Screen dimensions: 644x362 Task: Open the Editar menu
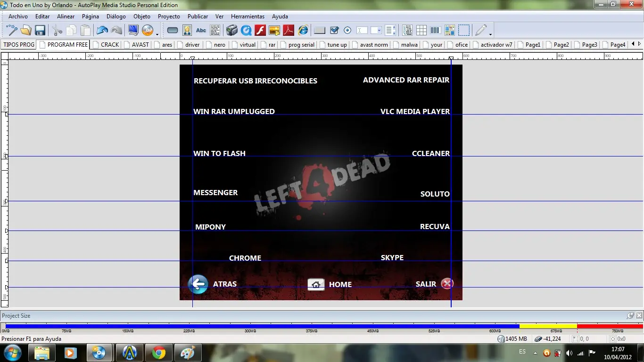pyautogui.click(x=42, y=16)
